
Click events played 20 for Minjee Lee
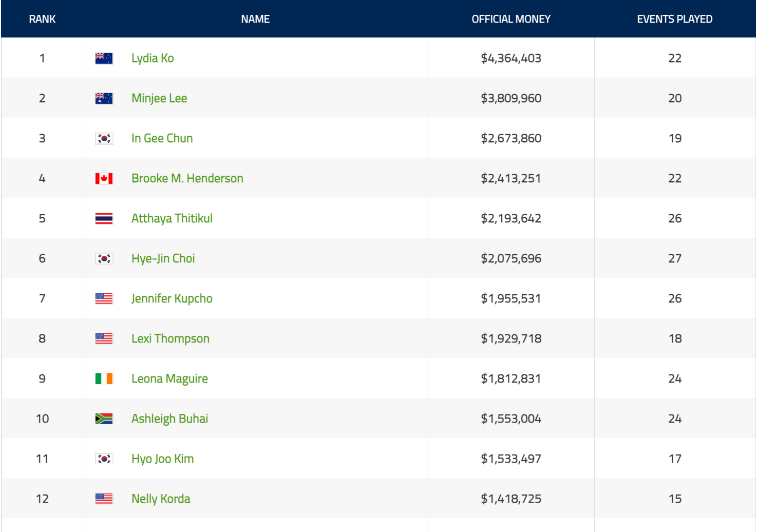click(x=675, y=98)
